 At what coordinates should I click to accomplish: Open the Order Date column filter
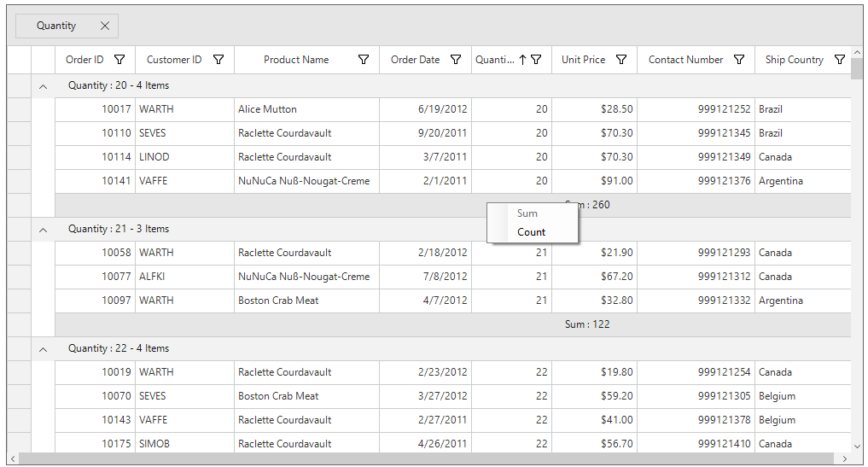(456, 60)
